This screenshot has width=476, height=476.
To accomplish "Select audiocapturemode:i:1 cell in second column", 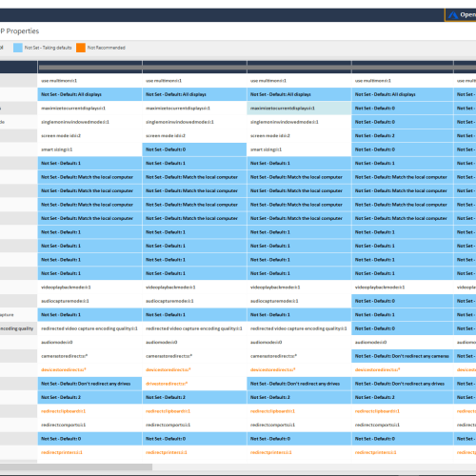I will pyautogui.click(x=194, y=301).
